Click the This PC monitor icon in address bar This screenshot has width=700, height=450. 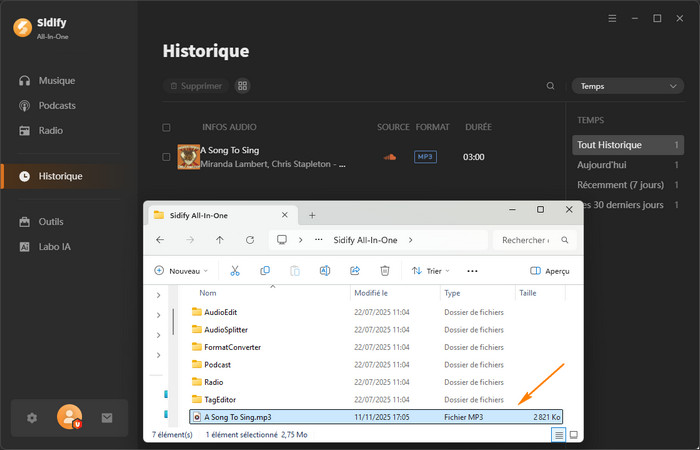click(282, 240)
